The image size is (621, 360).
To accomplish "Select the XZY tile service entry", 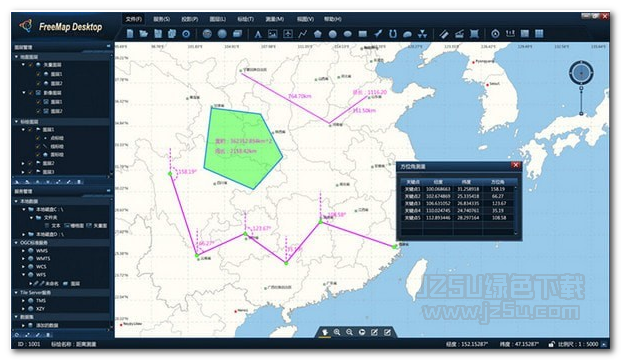I will [40, 309].
